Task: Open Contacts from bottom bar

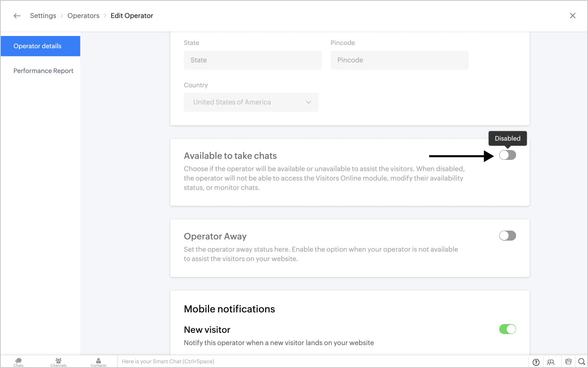Action: click(98, 362)
